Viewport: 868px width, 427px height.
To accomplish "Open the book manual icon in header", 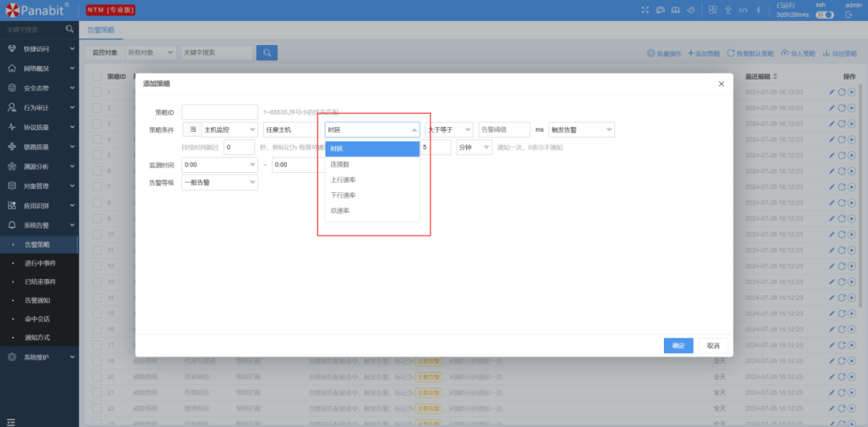I will [x=675, y=10].
